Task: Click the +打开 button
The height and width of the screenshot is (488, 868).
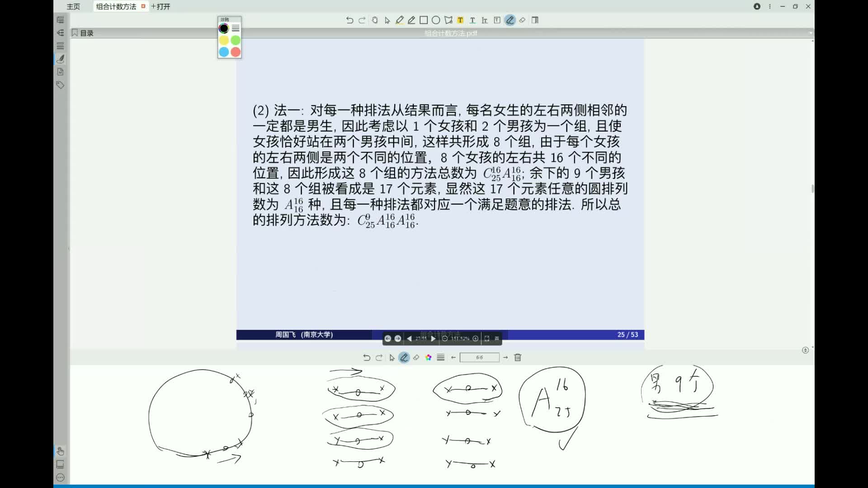Action: point(161,7)
